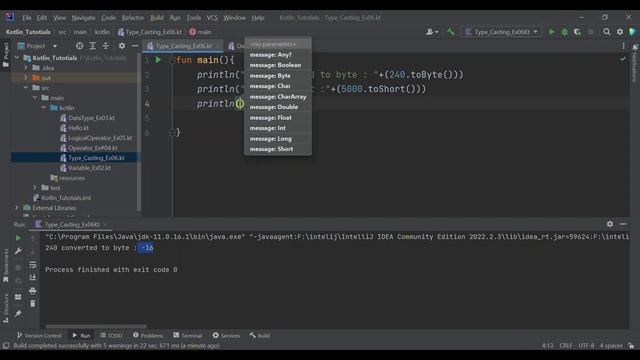Open DataType_Ex03.kt in the project tree
The width and height of the screenshot is (640, 360).
pos(91,118)
